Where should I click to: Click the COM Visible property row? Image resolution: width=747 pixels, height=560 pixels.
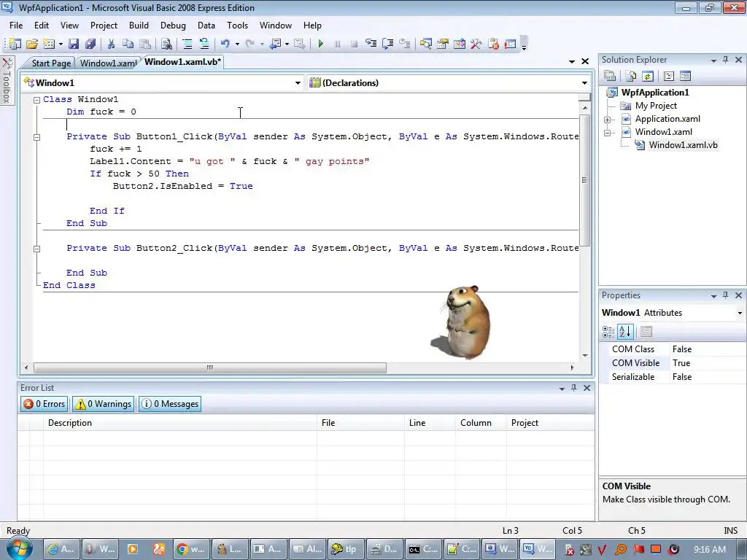673,363
